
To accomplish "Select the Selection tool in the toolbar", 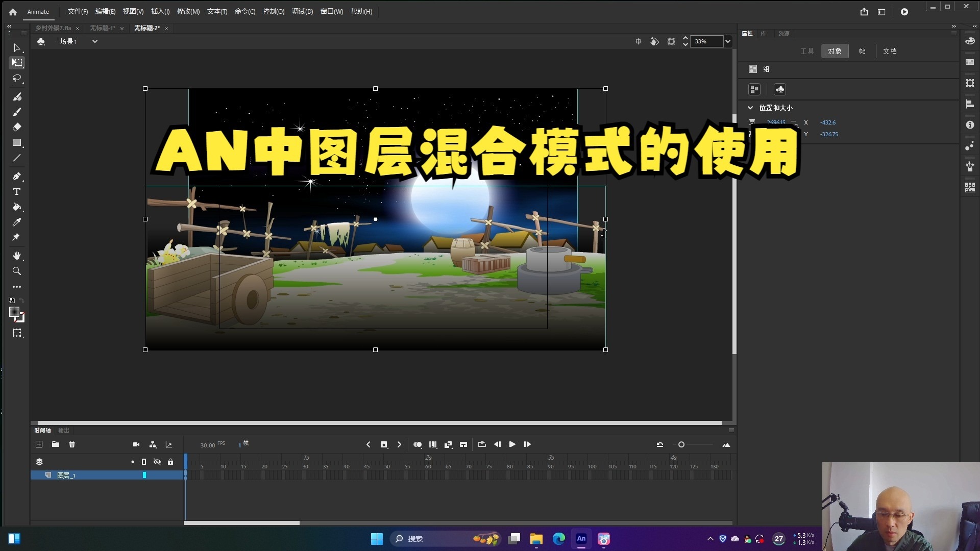I will [17, 47].
